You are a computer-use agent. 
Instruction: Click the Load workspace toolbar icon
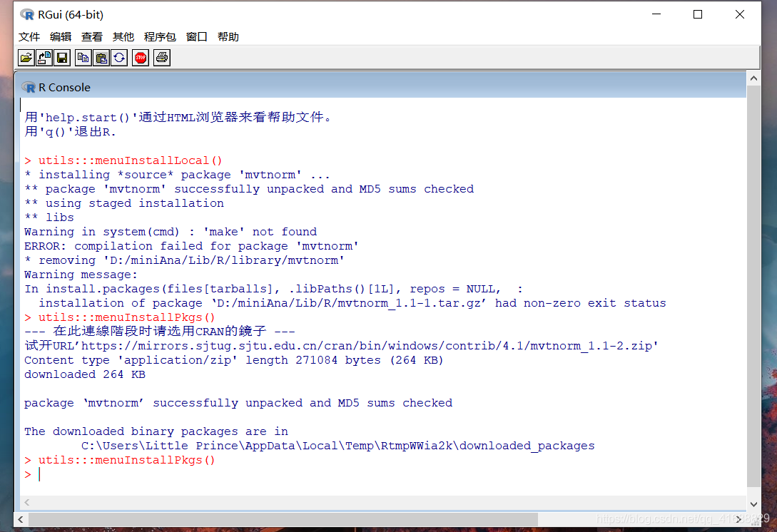[x=44, y=58]
